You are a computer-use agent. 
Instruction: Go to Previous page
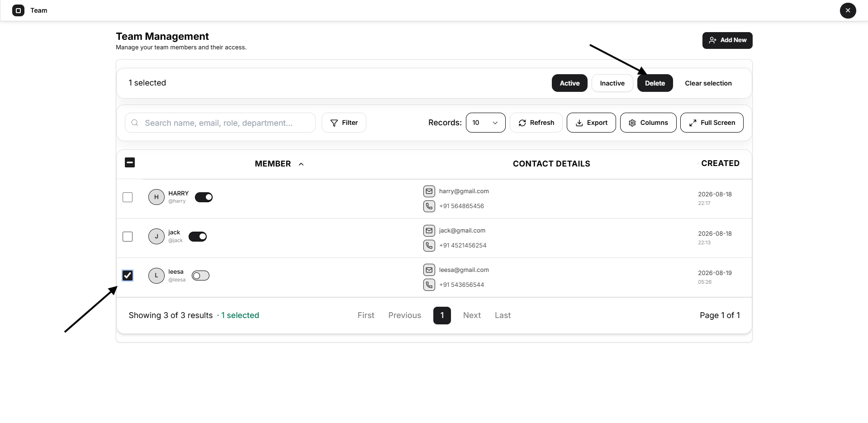(404, 315)
